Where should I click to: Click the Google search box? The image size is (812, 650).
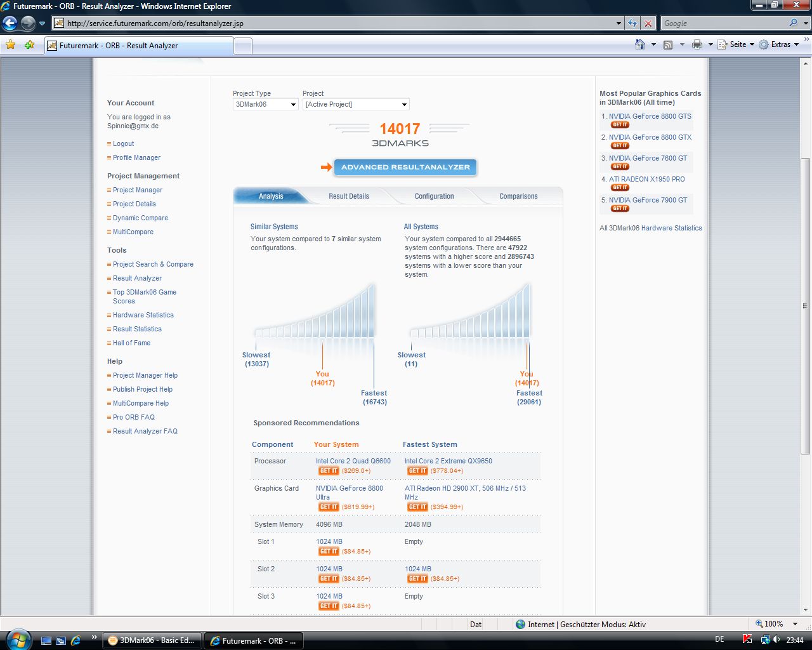[723, 23]
